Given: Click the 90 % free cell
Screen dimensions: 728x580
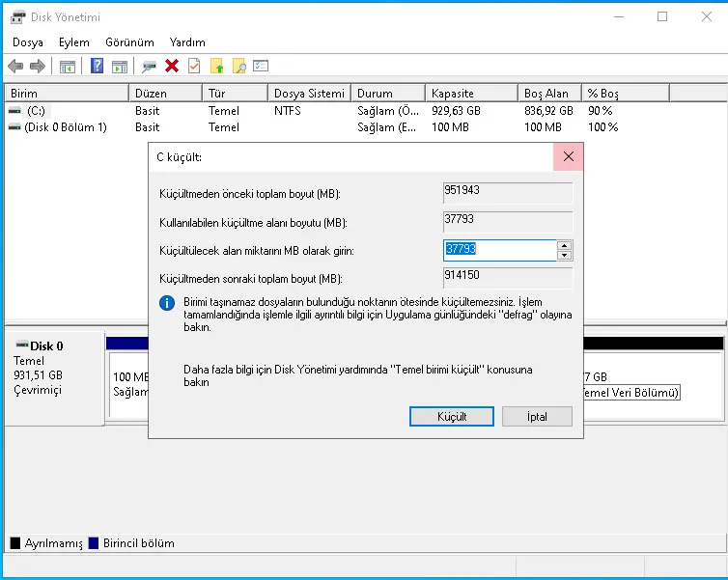Looking at the screenshot, I should (x=601, y=111).
